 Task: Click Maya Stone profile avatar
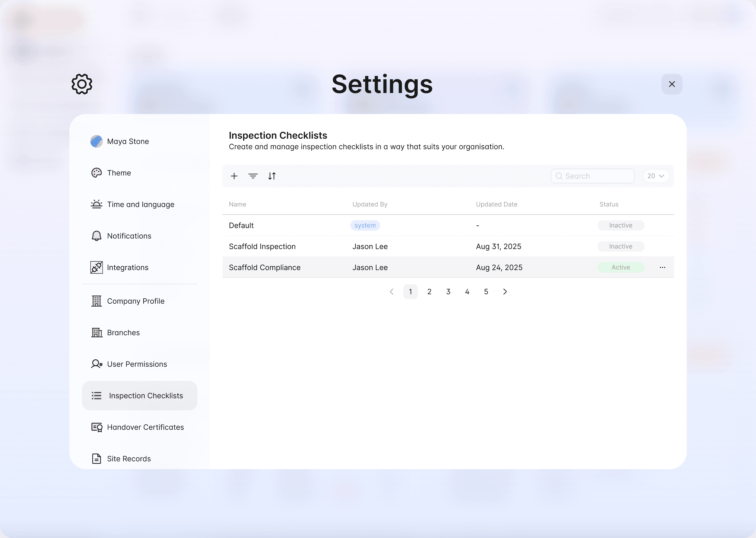click(x=96, y=141)
